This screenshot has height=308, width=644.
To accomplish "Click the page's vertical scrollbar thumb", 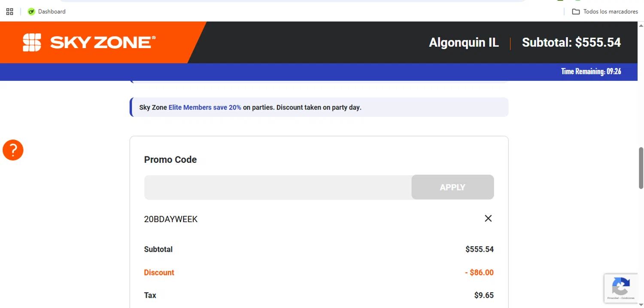I will pos(641,168).
